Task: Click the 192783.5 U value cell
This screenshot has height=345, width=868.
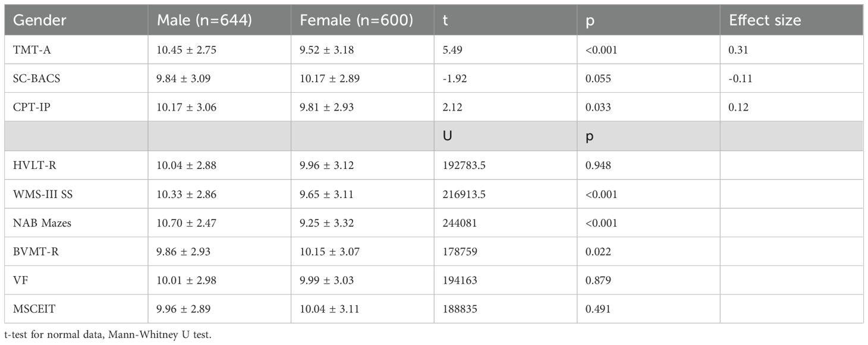Action: pyautogui.click(x=464, y=165)
